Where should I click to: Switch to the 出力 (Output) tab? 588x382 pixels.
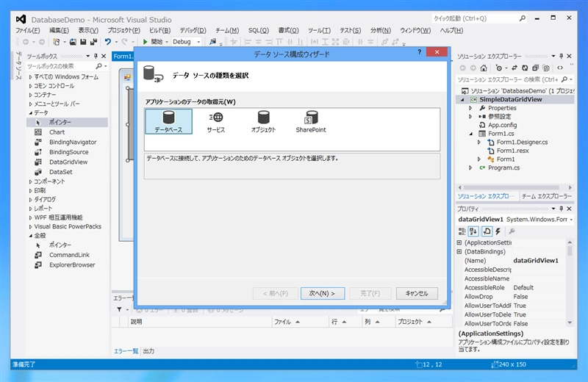[x=148, y=351]
